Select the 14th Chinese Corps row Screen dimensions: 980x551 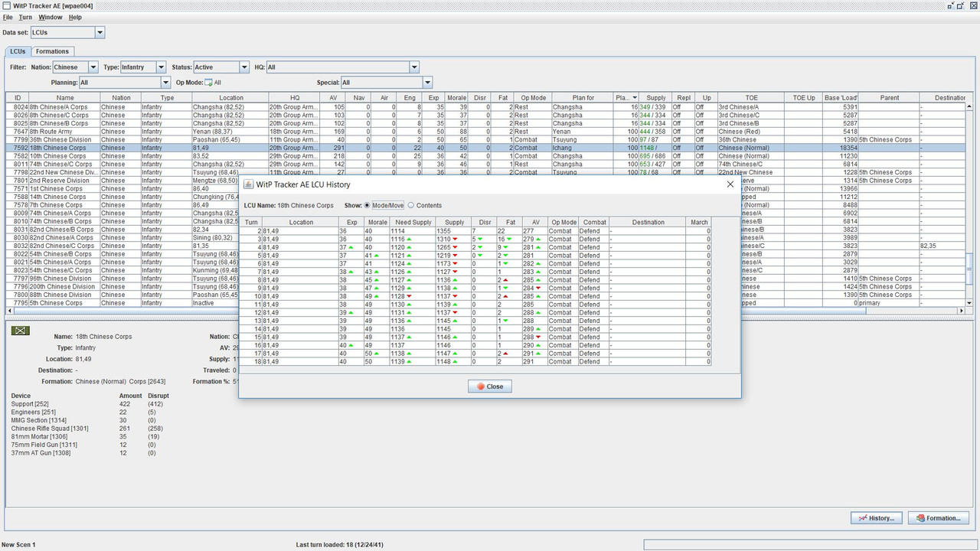tap(122, 197)
